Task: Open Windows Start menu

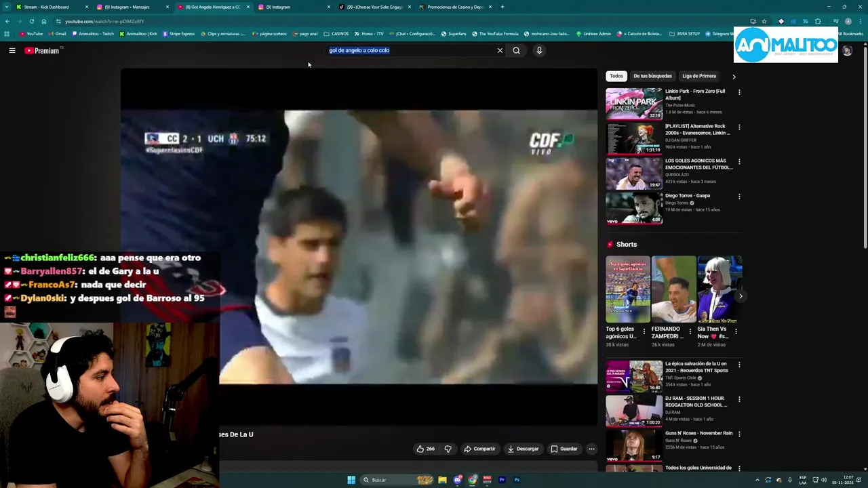Action: click(x=351, y=480)
